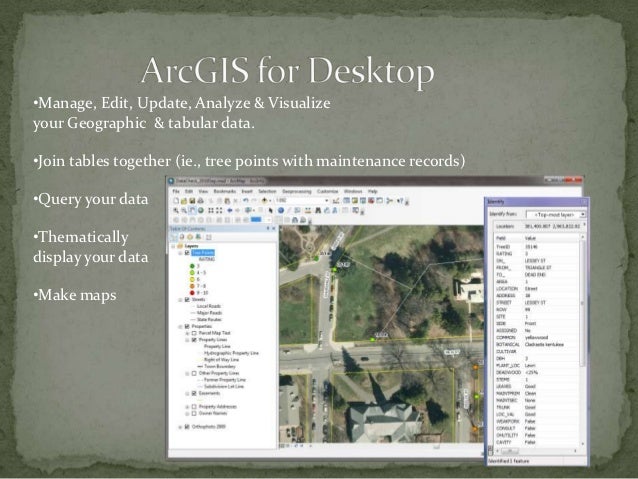
Task: Click the Paste icon in Standard toolbar
Action: (x=227, y=201)
